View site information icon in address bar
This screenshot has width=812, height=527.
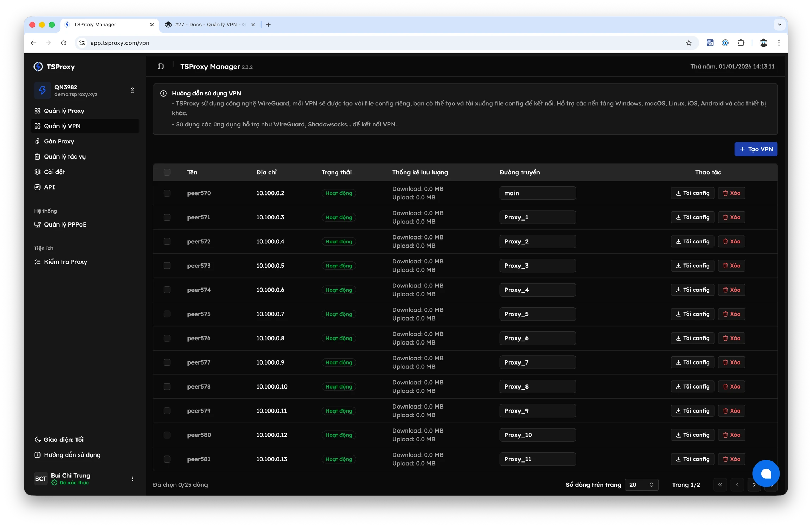click(x=82, y=43)
